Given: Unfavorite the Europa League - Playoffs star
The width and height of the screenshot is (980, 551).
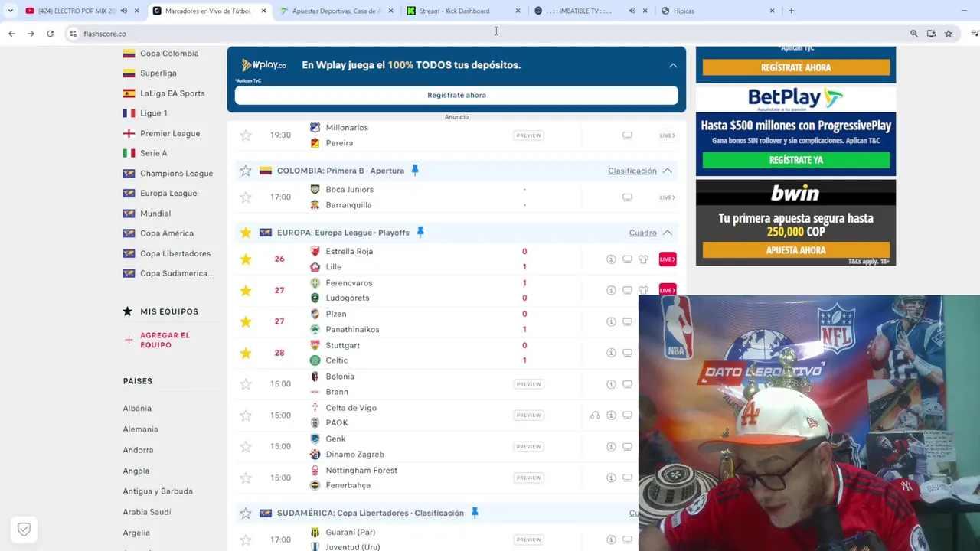Looking at the screenshot, I should 246,233.
